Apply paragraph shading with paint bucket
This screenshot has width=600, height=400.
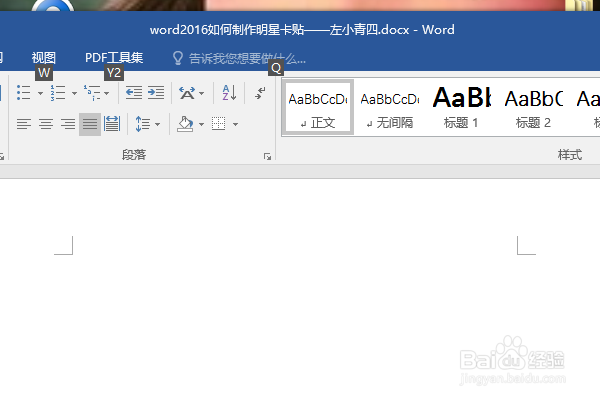click(x=185, y=124)
